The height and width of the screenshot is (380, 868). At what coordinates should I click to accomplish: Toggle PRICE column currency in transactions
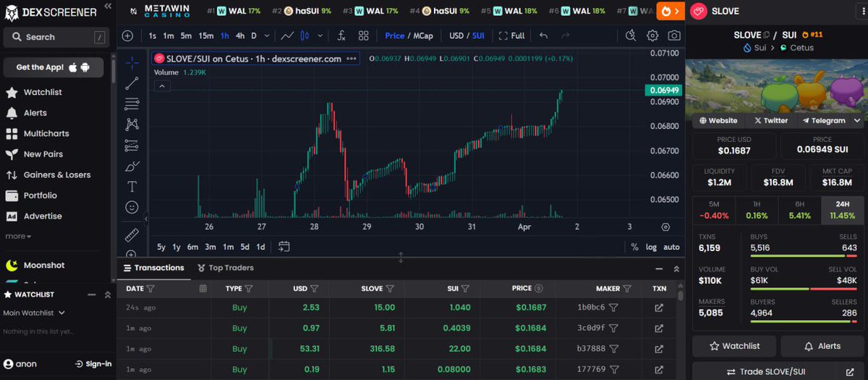point(539,288)
